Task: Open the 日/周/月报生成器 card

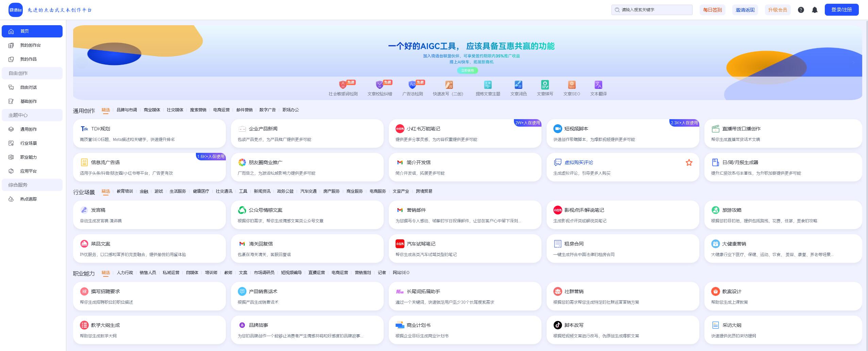Action: 783,167
